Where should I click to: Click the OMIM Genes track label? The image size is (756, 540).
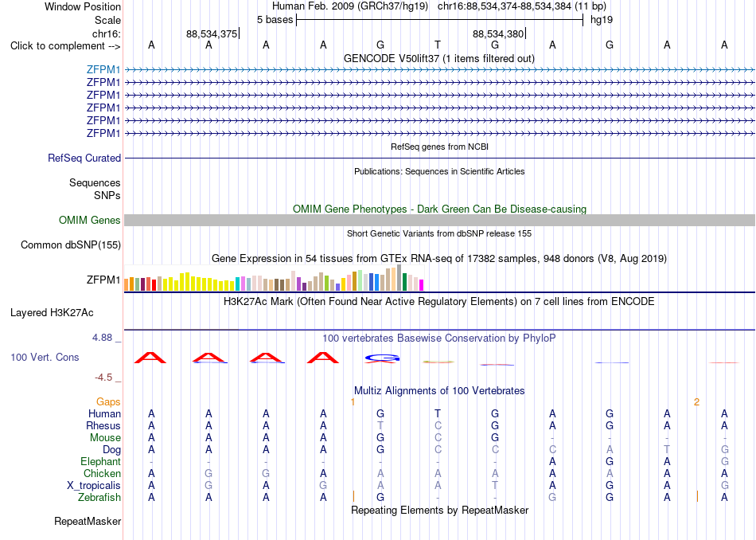click(90, 220)
